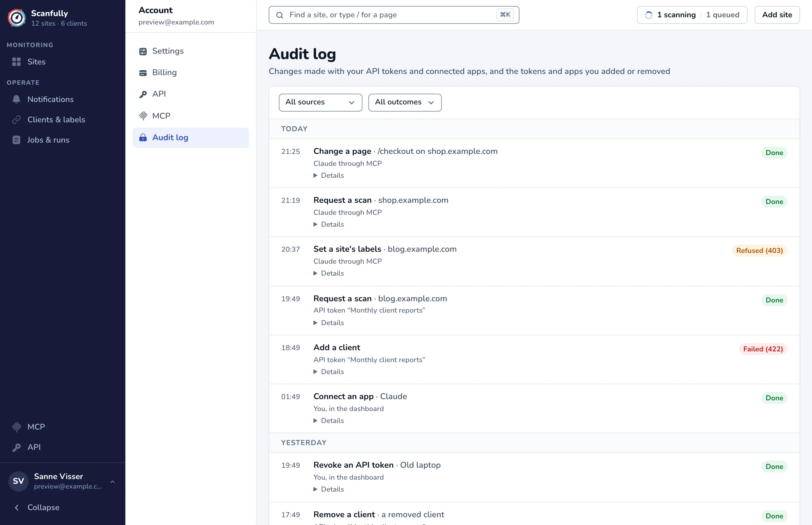This screenshot has width=812, height=525.
Task: Expand Details for Connect an app entry
Action: (329, 421)
